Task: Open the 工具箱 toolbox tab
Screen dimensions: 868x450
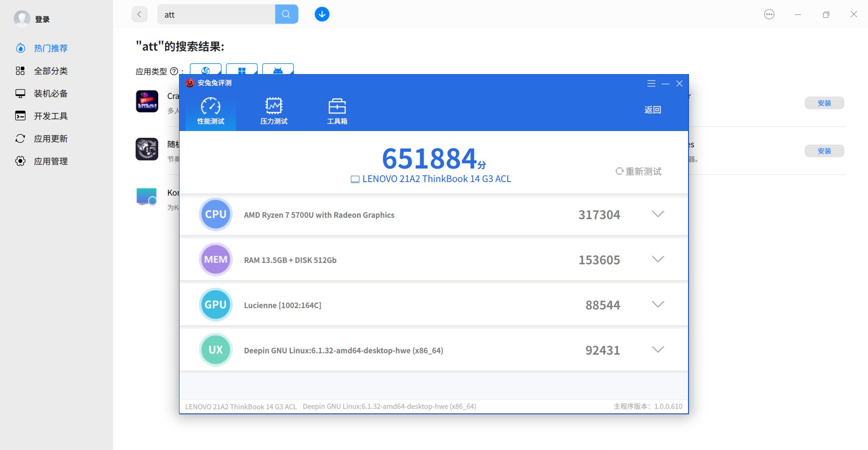Action: [337, 111]
